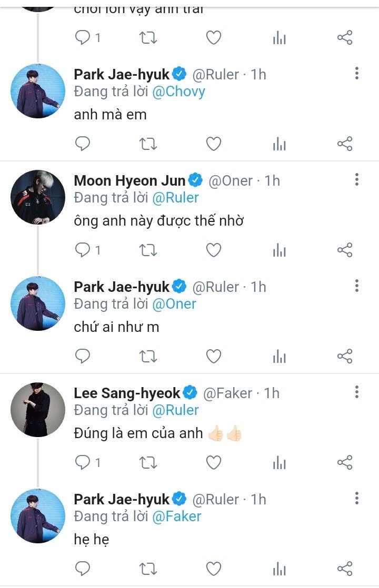This screenshot has width=379, height=588.
Task: Reply to the partially visible top tweet
Action: coord(83,37)
